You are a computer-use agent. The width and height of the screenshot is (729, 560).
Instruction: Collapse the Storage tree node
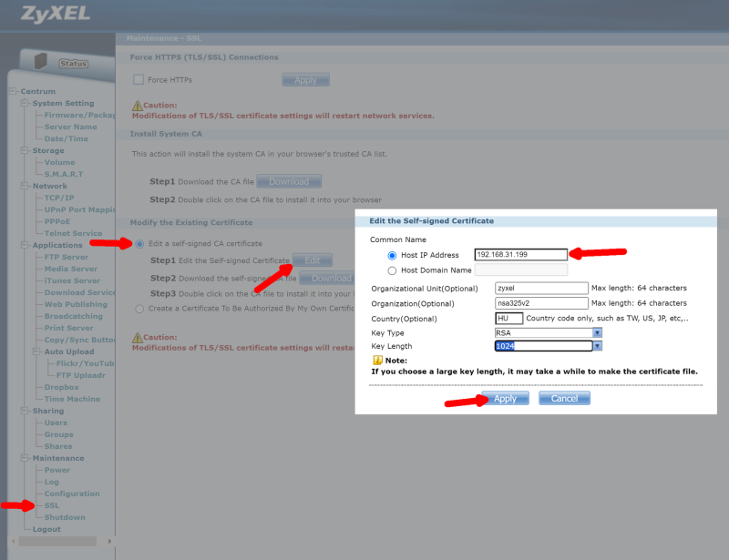pos(25,150)
